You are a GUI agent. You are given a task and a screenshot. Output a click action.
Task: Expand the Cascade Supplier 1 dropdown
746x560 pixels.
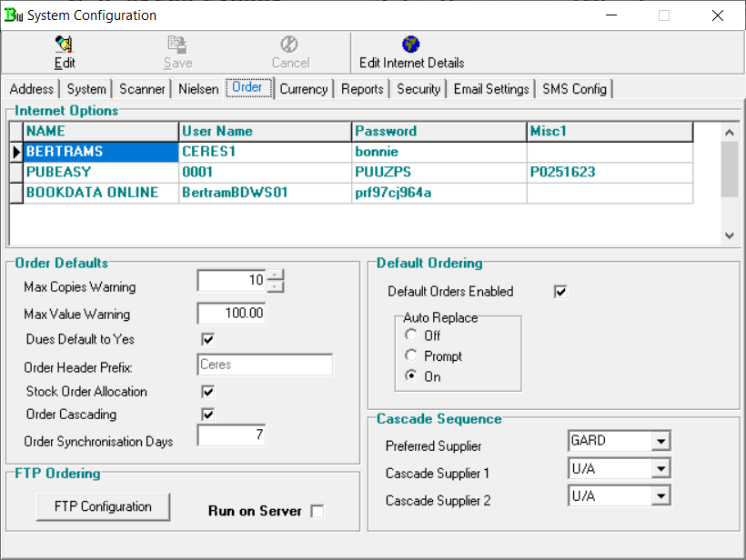point(660,469)
